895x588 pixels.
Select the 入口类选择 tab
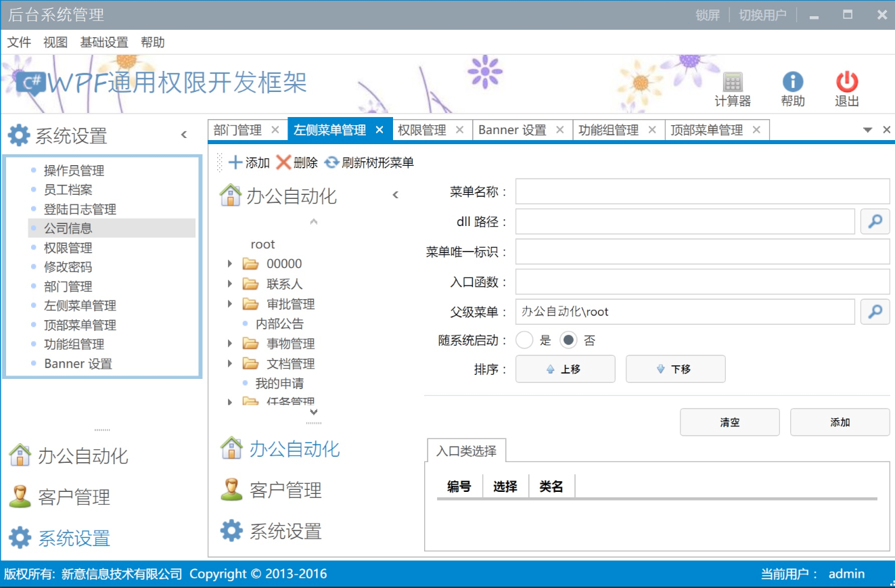pos(466,451)
